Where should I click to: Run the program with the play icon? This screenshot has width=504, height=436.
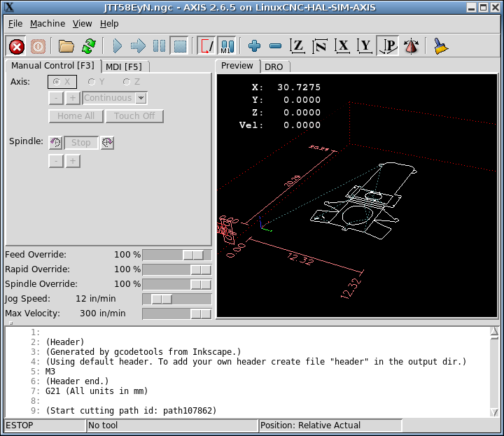pyautogui.click(x=117, y=46)
